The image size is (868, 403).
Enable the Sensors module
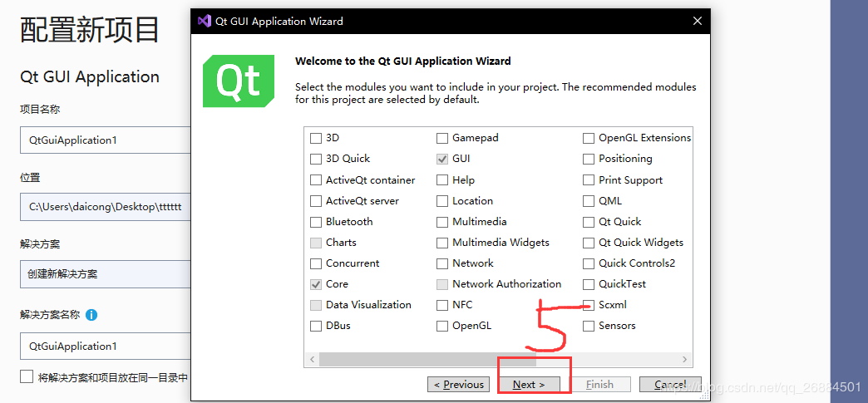(589, 326)
